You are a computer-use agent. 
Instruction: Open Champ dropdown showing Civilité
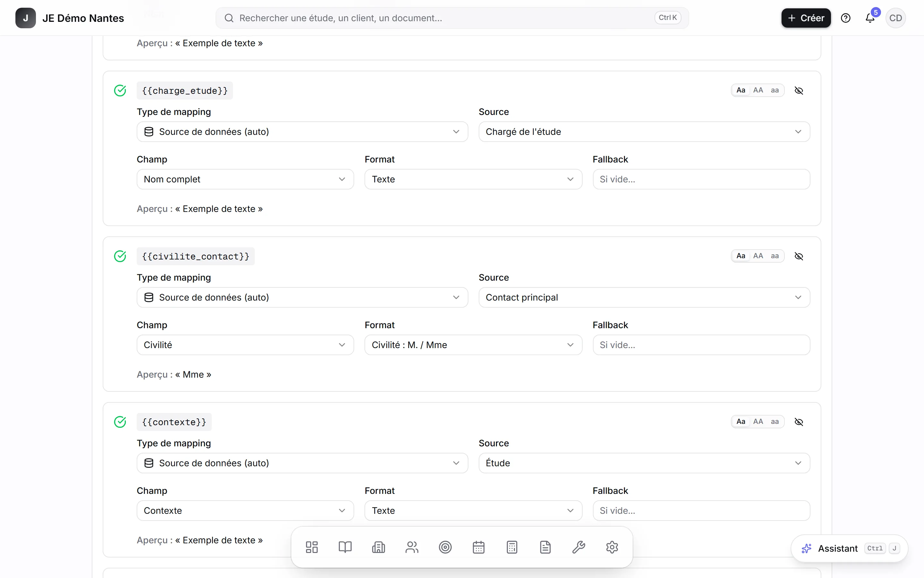pos(245,345)
